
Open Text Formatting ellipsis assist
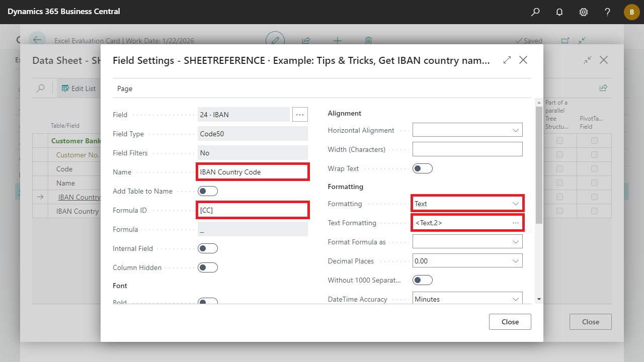516,223
